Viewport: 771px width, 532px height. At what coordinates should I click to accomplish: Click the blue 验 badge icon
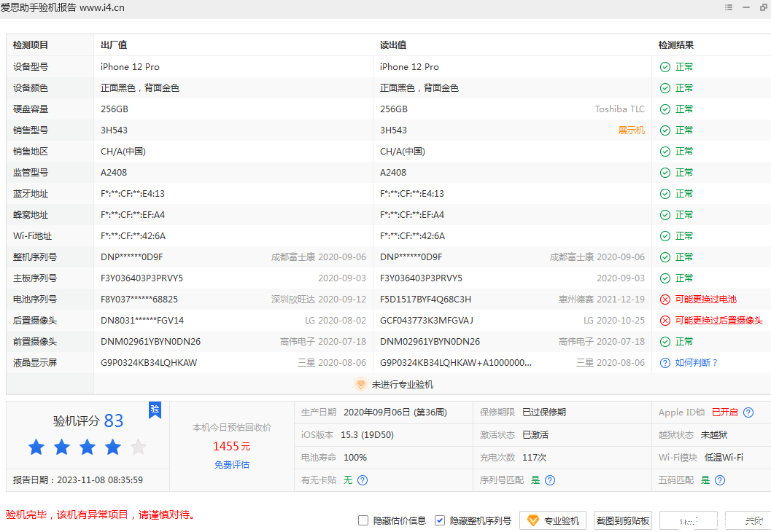pos(155,410)
